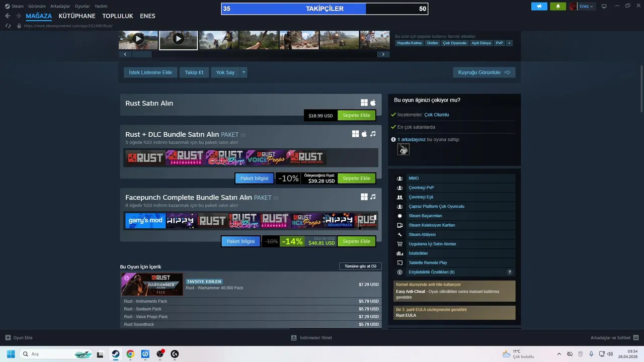644x362 pixels.
Task: Select the Açık Dünya tag
Action: [x=481, y=43]
